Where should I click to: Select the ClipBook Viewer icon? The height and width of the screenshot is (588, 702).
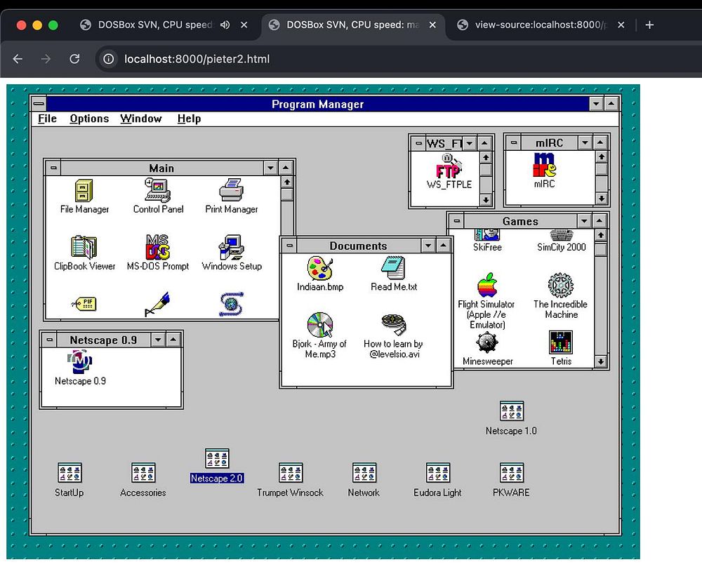click(x=84, y=247)
